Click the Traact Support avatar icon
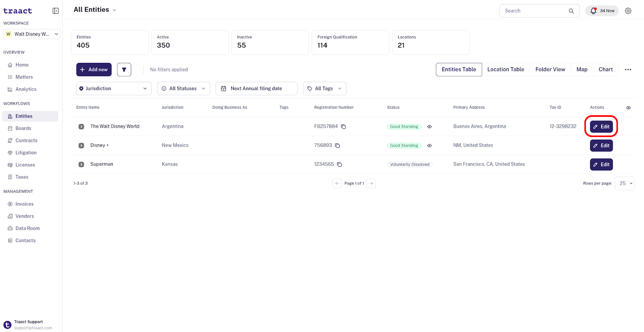Viewport: 644px width, 332px height. pyautogui.click(x=7, y=325)
